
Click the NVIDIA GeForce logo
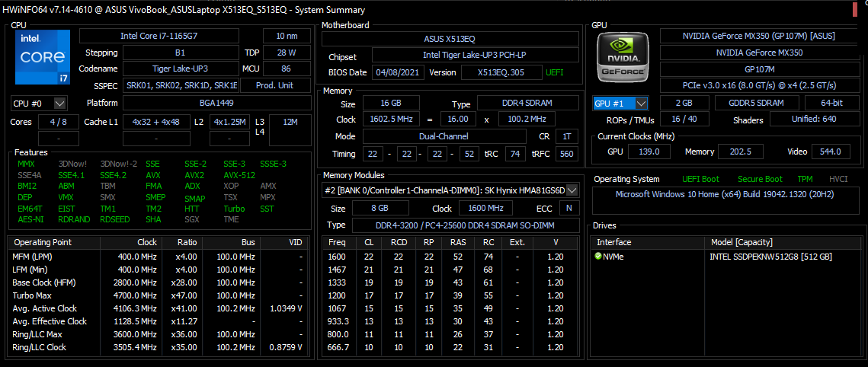click(x=624, y=57)
